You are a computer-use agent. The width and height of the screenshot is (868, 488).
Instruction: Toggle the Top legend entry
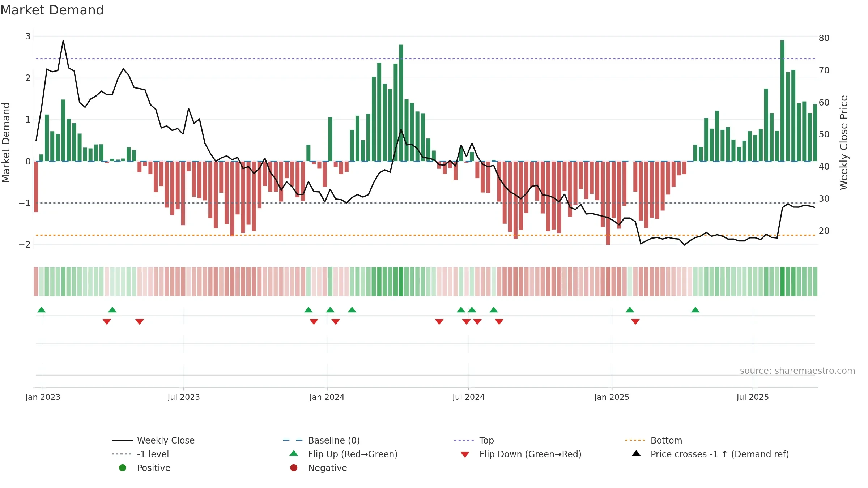point(474,440)
